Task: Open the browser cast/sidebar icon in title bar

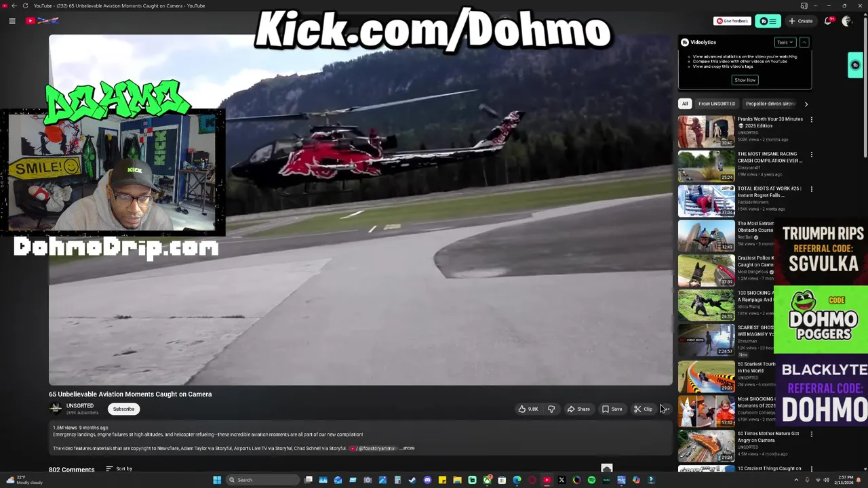Action: (804, 5)
